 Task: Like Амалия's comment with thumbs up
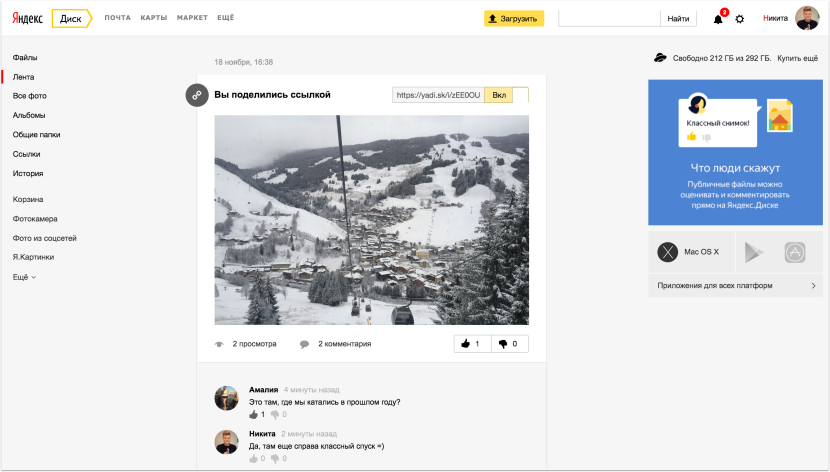[254, 414]
